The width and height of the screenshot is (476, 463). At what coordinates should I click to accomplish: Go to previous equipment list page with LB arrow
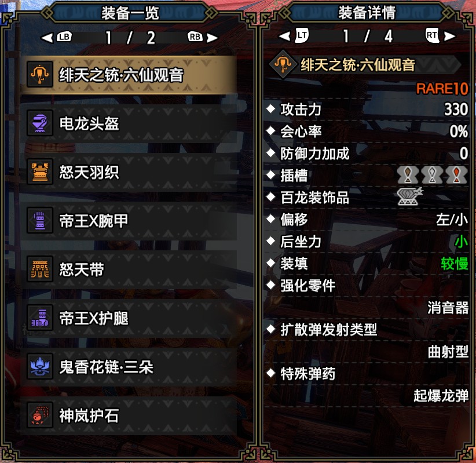tap(57, 37)
